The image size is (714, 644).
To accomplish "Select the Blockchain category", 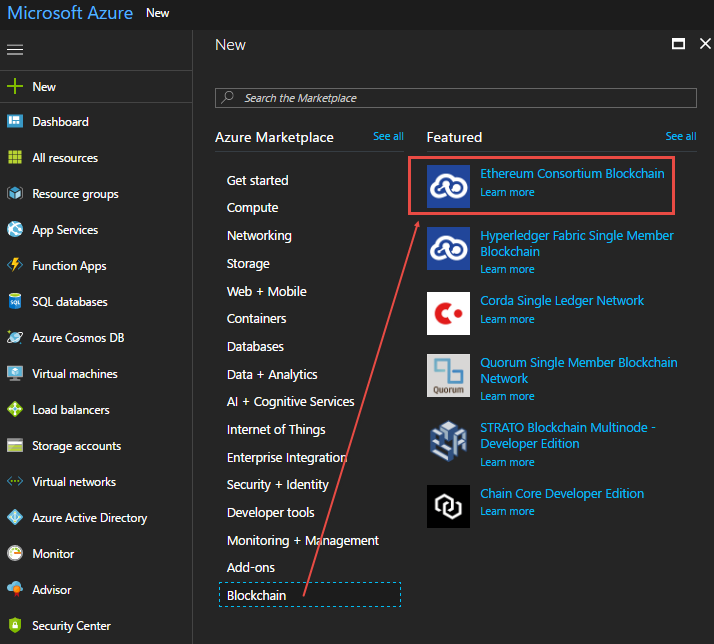I will pos(310,595).
